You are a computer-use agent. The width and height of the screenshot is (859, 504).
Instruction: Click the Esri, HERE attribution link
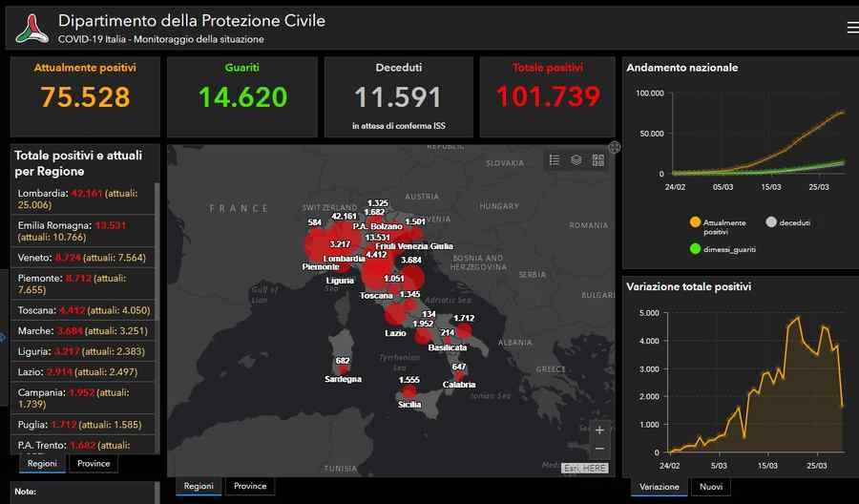coord(584,468)
